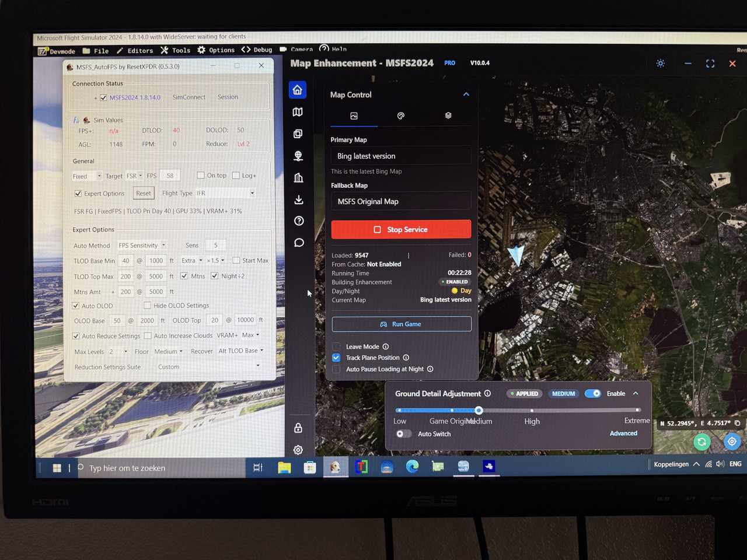Uncheck Auto OLOD checkbox
The image size is (747, 560).
76,306
